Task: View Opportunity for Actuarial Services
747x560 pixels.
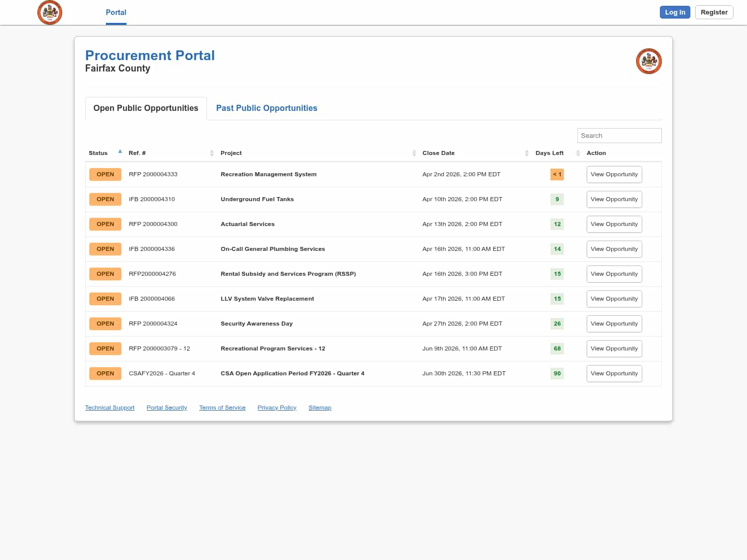Action: tap(614, 224)
